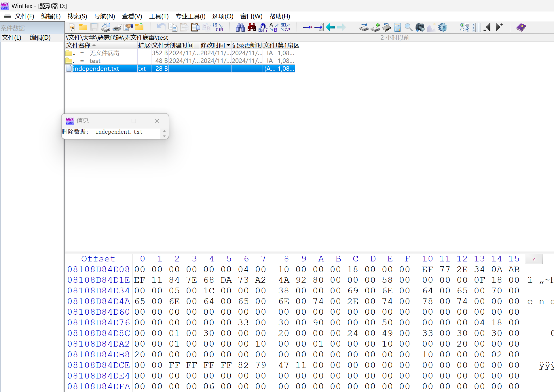Open the 帮助(H) menu
Screen dimensions: 554x392
[280, 16]
